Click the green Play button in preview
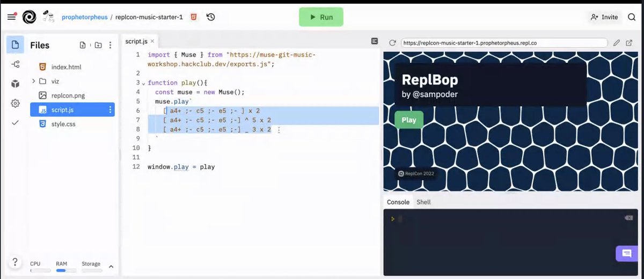 click(409, 120)
